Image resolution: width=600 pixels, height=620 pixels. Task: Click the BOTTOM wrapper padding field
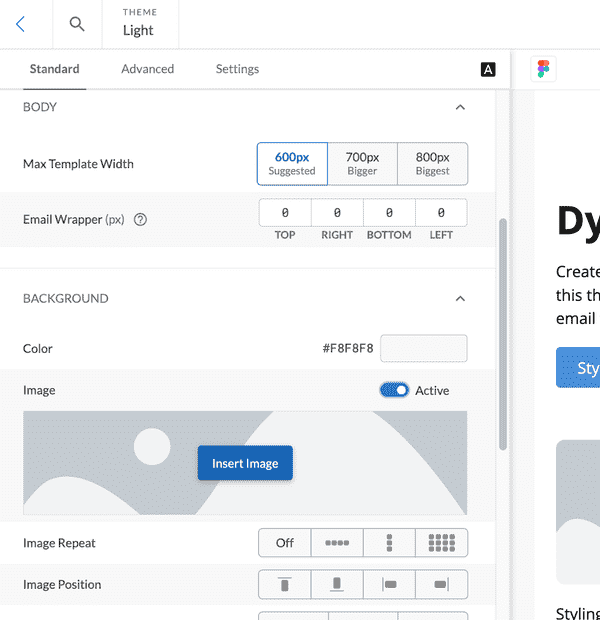(x=389, y=213)
